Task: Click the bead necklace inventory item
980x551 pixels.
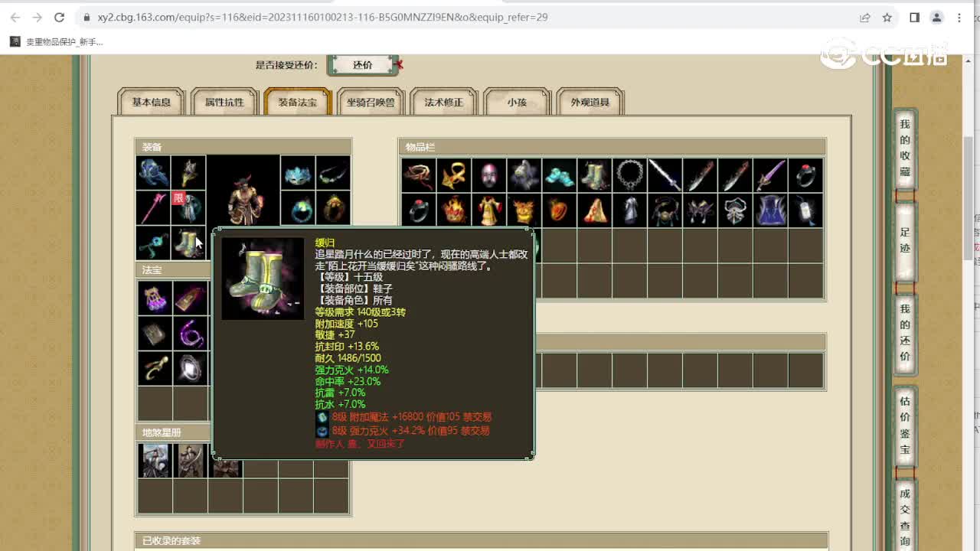Action: (x=630, y=175)
